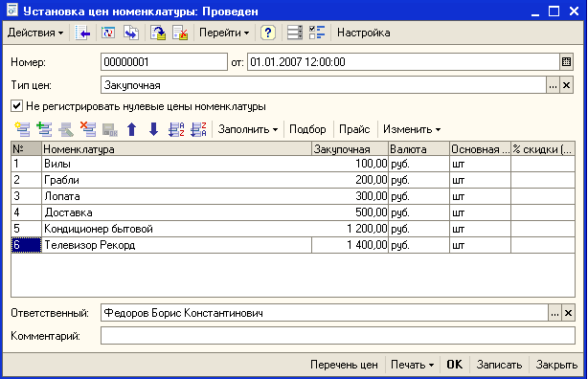Click the Номенклатура column header
The height and width of the screenshot is (379, 588).
point(176,149)
